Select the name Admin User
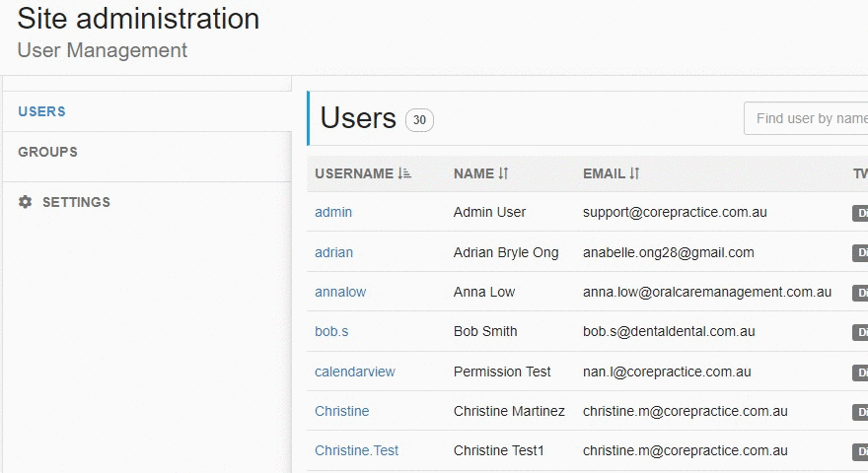 [489, 212]
